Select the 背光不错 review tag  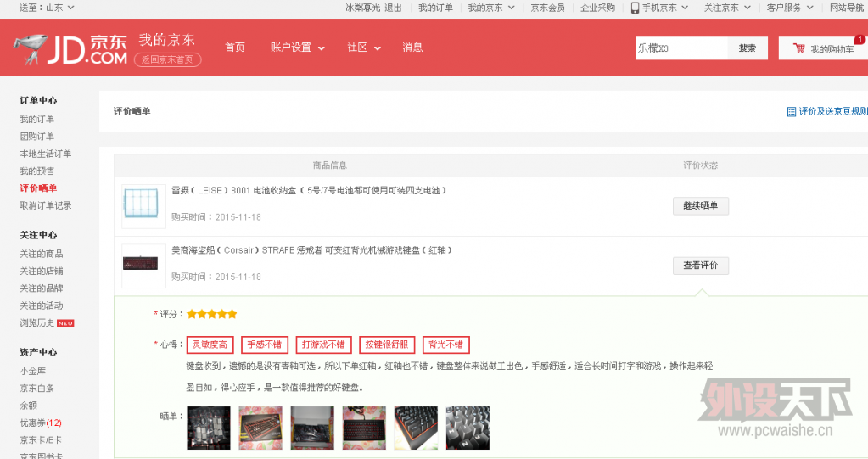pyautogui.click(x=445, y=344)
